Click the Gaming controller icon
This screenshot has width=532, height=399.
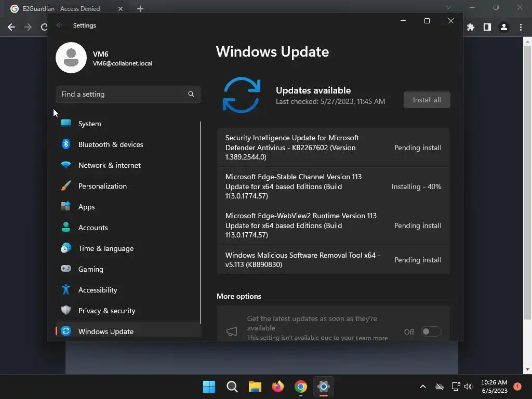pos(66,269)
